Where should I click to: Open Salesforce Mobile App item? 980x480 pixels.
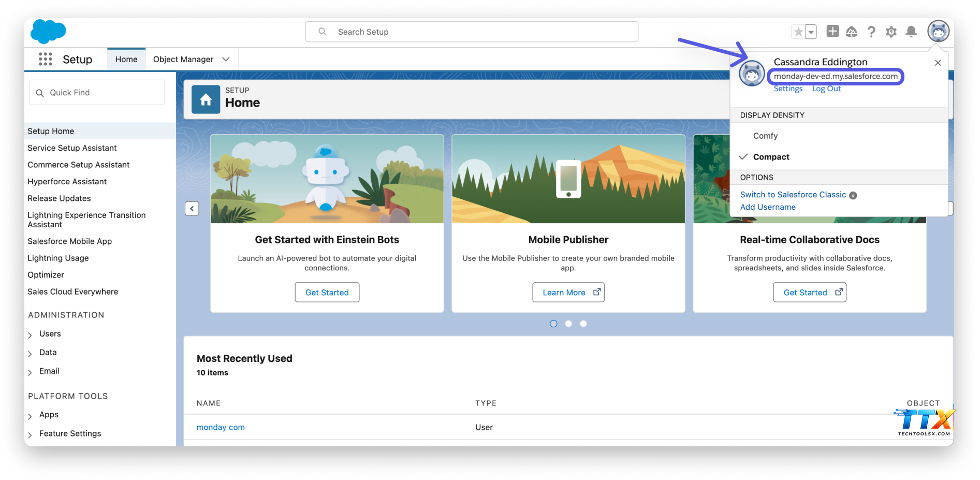(69, 241)
